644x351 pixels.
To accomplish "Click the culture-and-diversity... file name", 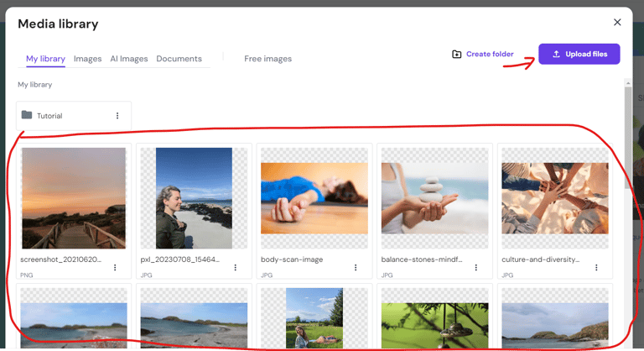I will [541, 259].
